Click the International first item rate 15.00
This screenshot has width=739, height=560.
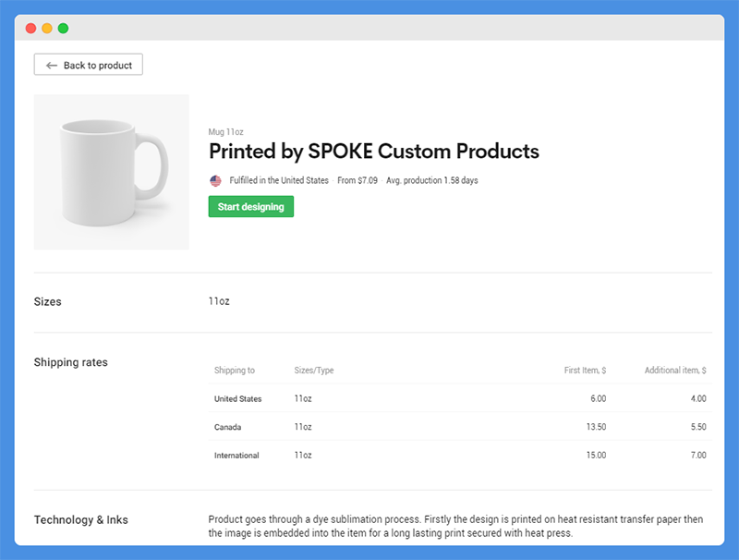pos(596,456)
